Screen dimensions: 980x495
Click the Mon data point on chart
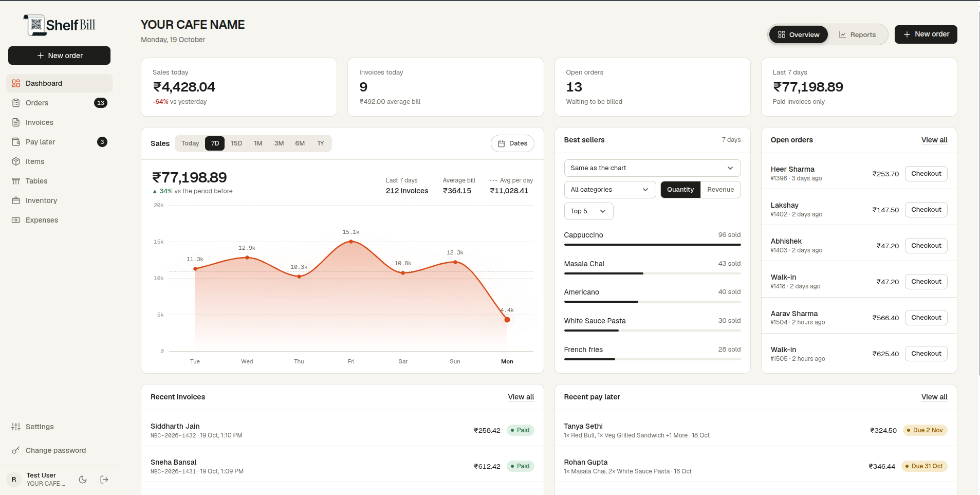coord(507,320)
